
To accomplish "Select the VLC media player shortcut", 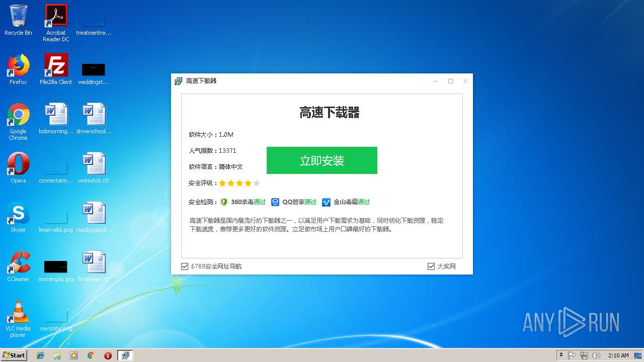I will (x=18, y=319).
